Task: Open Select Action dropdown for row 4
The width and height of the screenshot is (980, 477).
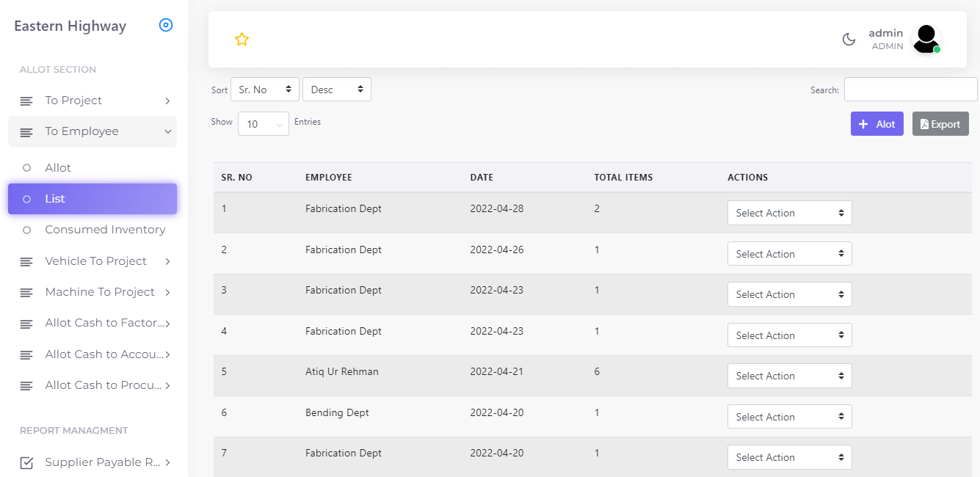Action: pos(790,335)
